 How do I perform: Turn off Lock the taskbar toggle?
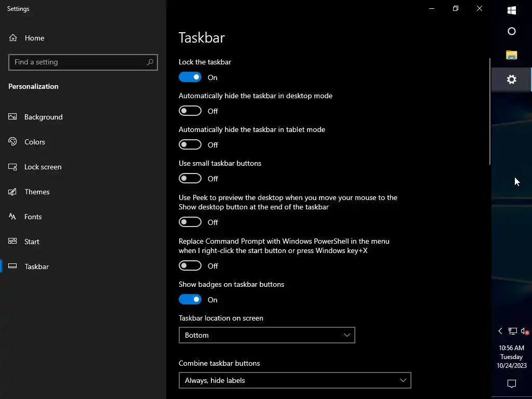[x=190, y=77]
